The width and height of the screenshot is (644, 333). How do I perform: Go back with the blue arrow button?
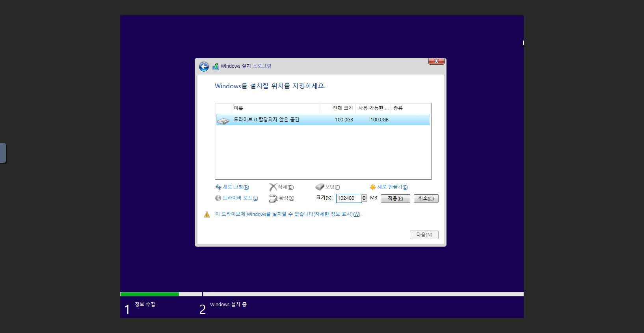click(x=204, y=67)
